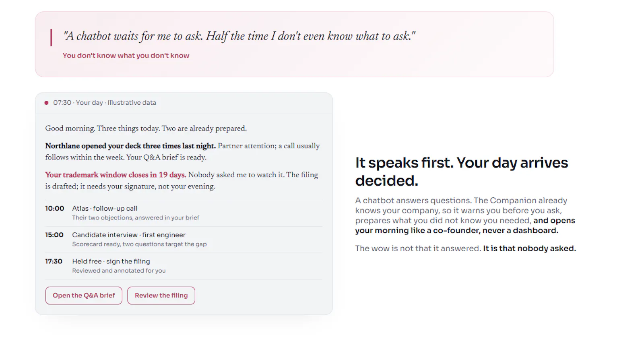Select the 15:00 Candidate interview entry

tap(184, 240)
